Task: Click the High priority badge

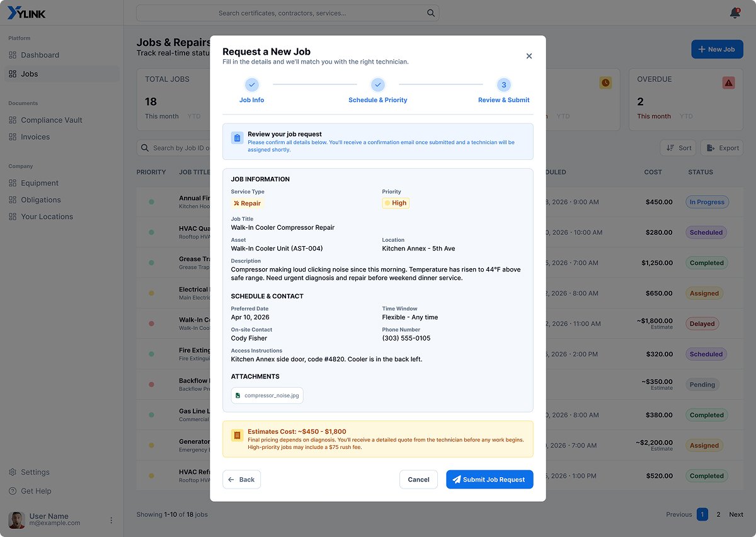Action: [x=396, y=203]
